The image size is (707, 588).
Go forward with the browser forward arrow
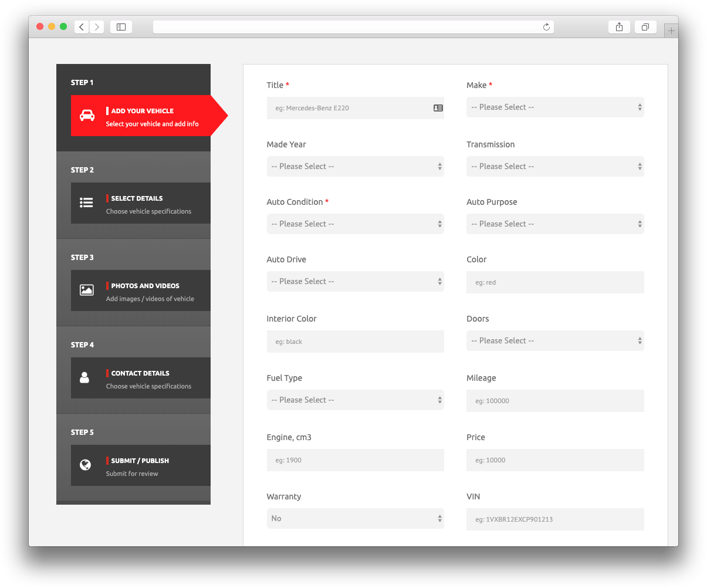97,27
